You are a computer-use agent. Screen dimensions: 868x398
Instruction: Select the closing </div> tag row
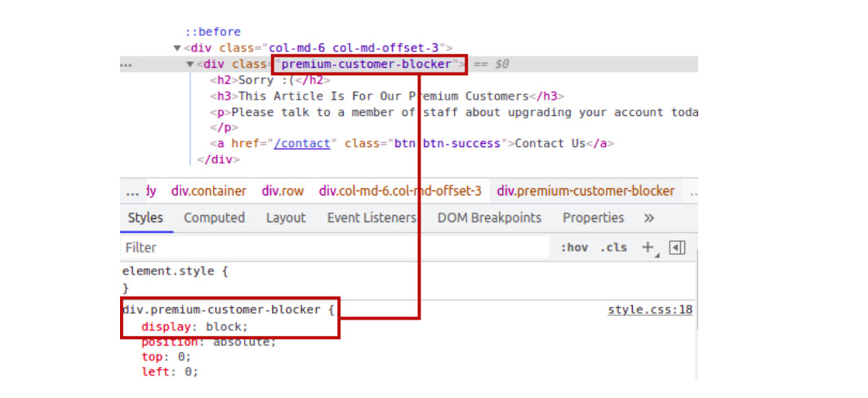(219, 159)
